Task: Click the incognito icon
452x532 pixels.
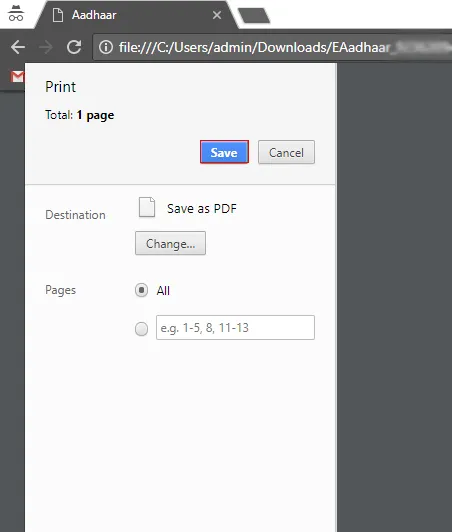Action: tap(16, 14)
